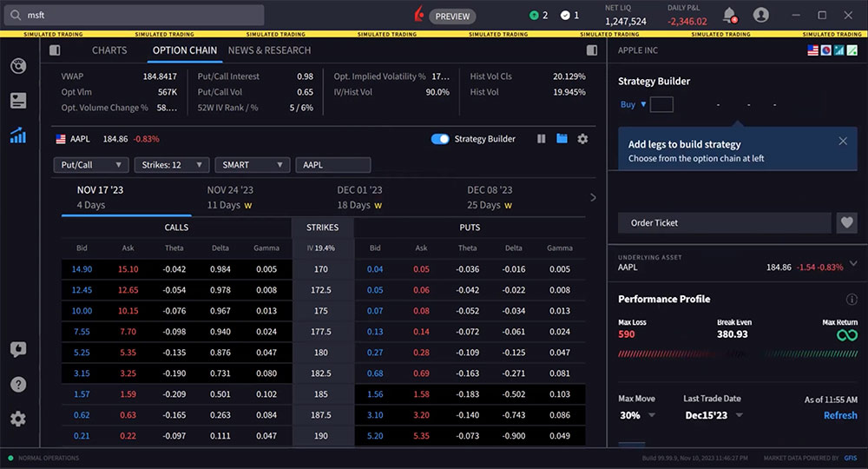The width and height of the screenshot is (868, 469).
Task: Open the watchlist card icon in sidebar
Action: [18, 100]
